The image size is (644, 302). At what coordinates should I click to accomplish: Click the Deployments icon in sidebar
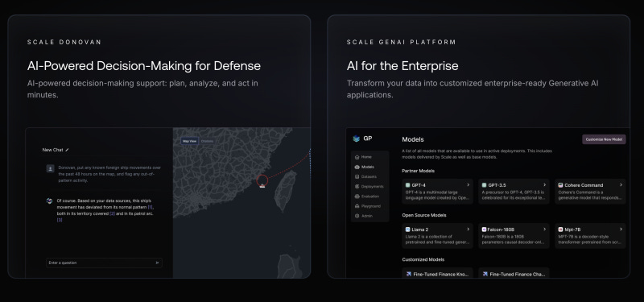pos(357,187)
